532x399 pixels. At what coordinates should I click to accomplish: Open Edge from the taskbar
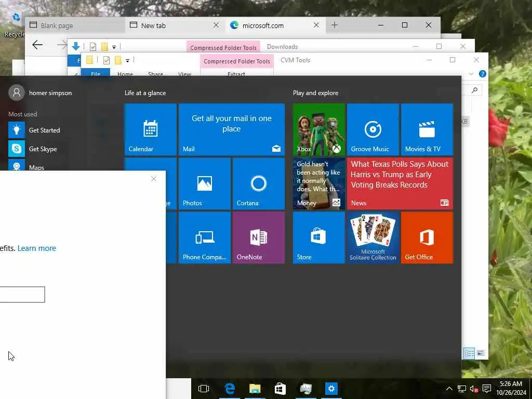point(230,389)
